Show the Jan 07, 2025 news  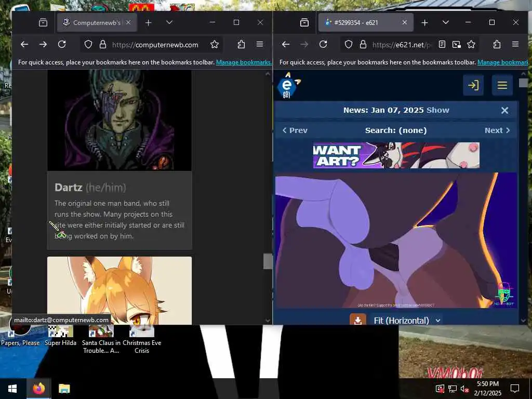[437, 110]
